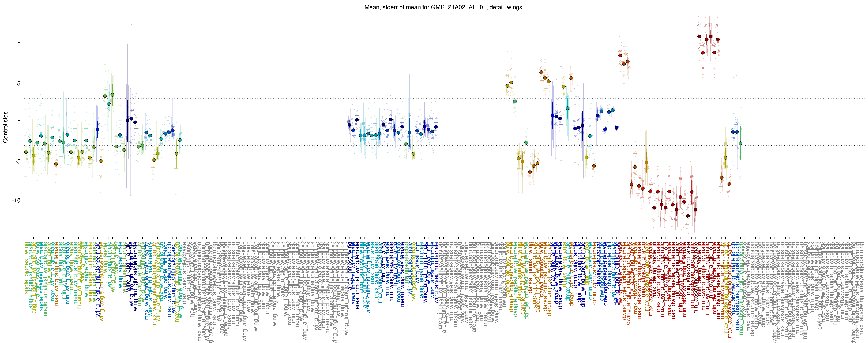
Task: Click the y-axis tick label '-5'
Action: click(18, 161)
